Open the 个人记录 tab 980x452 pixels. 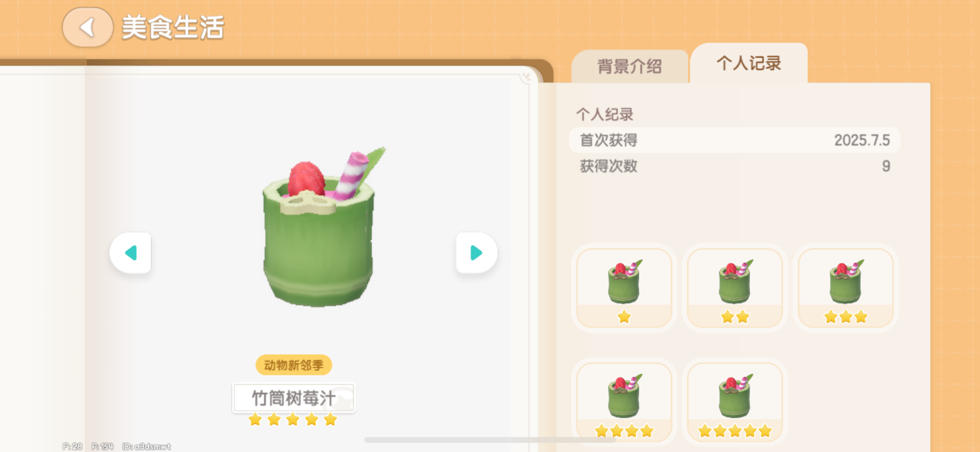[x=749, y=63]
